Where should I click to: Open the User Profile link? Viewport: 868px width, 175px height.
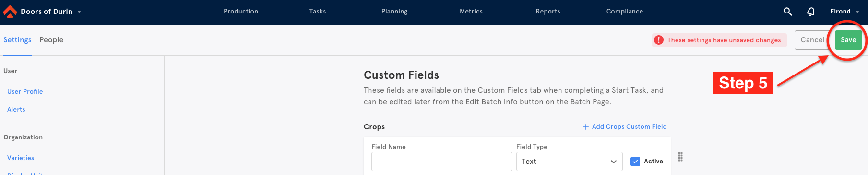(x=25, y=91)
